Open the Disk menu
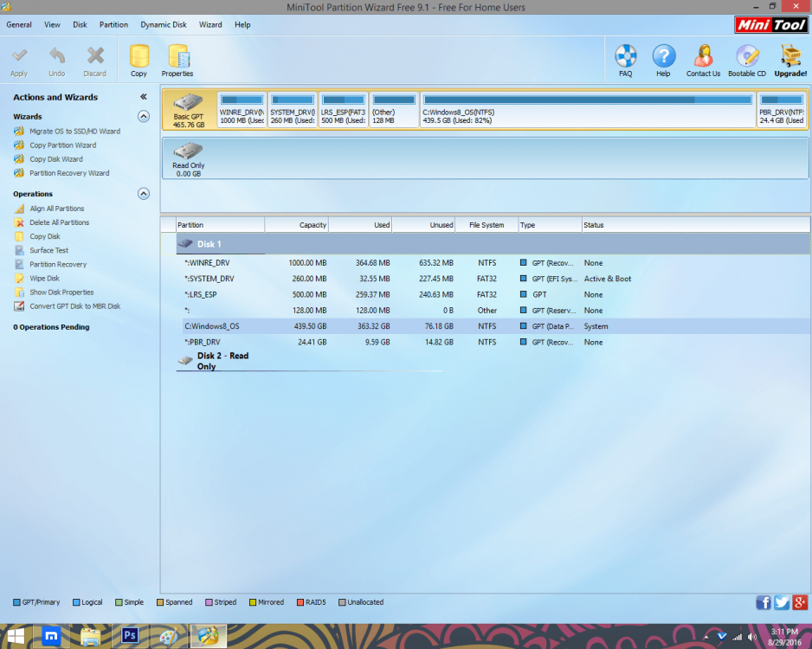This screenshot has width=812, height=649. pos(80,24)
